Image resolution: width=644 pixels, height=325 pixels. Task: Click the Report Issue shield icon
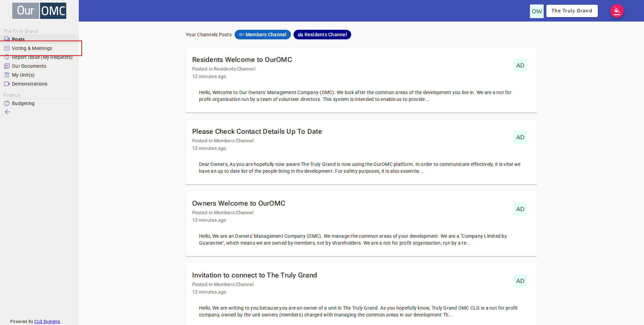7,57
